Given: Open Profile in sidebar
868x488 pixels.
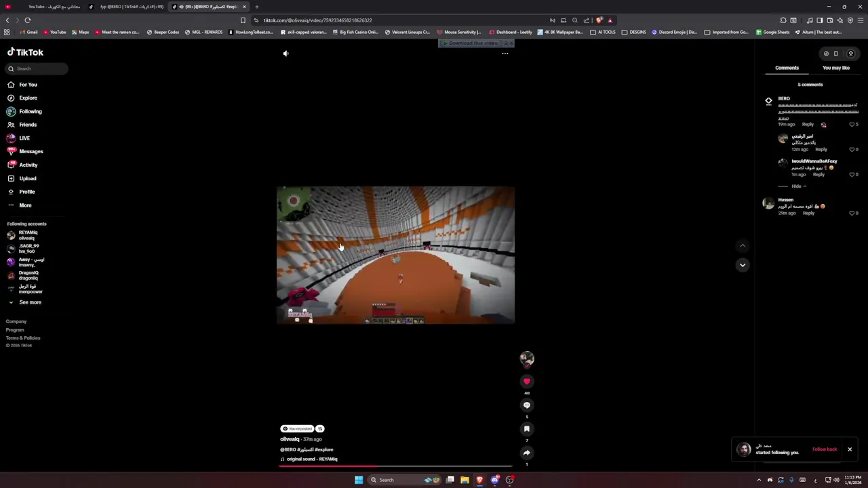Looking at the screenshot, I should click(27, 192).
